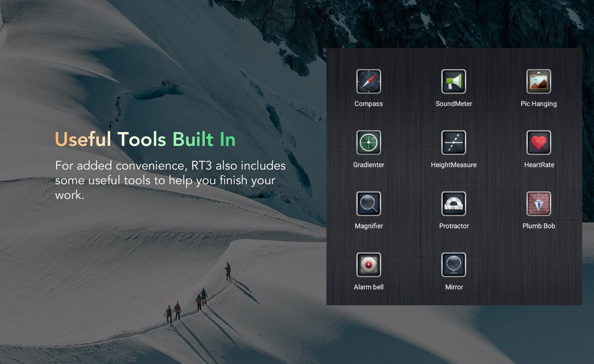Open the Plumb Bob brick icon

539,204
